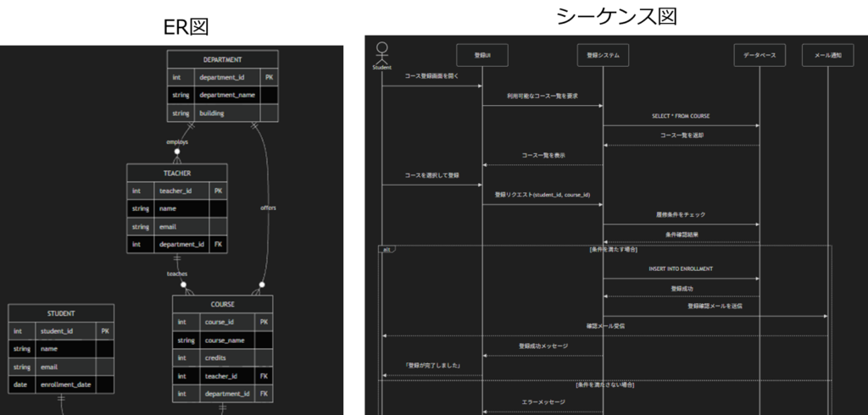The width and height of the screenshot is (868, 415).
Task: Select the エラーメッセージ message label
Action: pyautogui.click(x=542, y=402)
